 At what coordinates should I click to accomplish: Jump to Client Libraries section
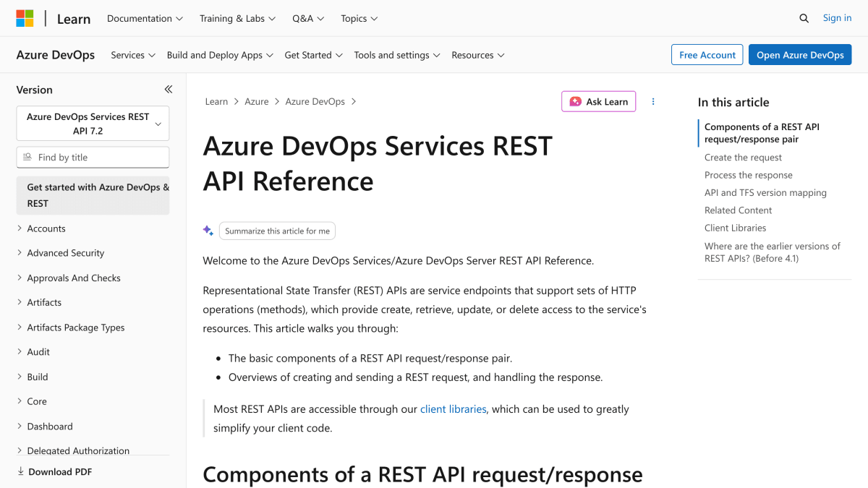pyautogui.click(x=736, y=228)
